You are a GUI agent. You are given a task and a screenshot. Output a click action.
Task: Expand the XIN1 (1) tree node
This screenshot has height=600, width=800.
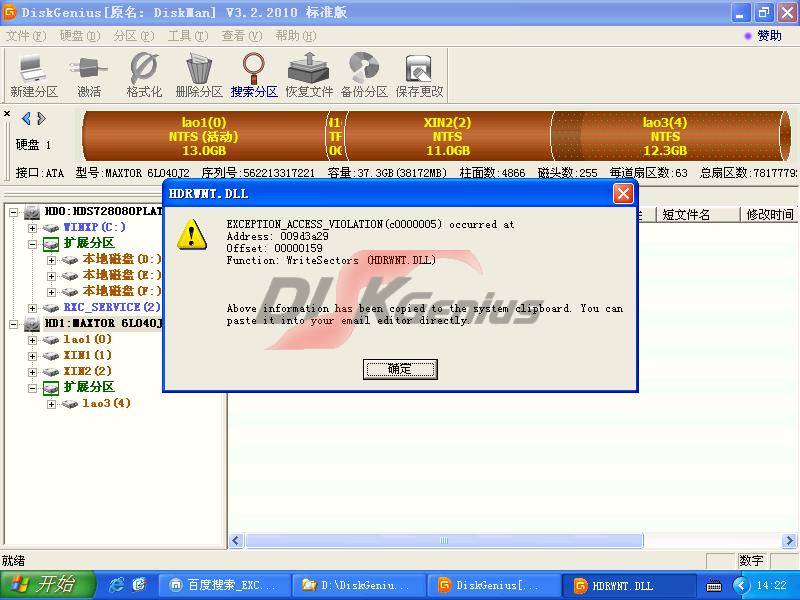coord(33,356)
